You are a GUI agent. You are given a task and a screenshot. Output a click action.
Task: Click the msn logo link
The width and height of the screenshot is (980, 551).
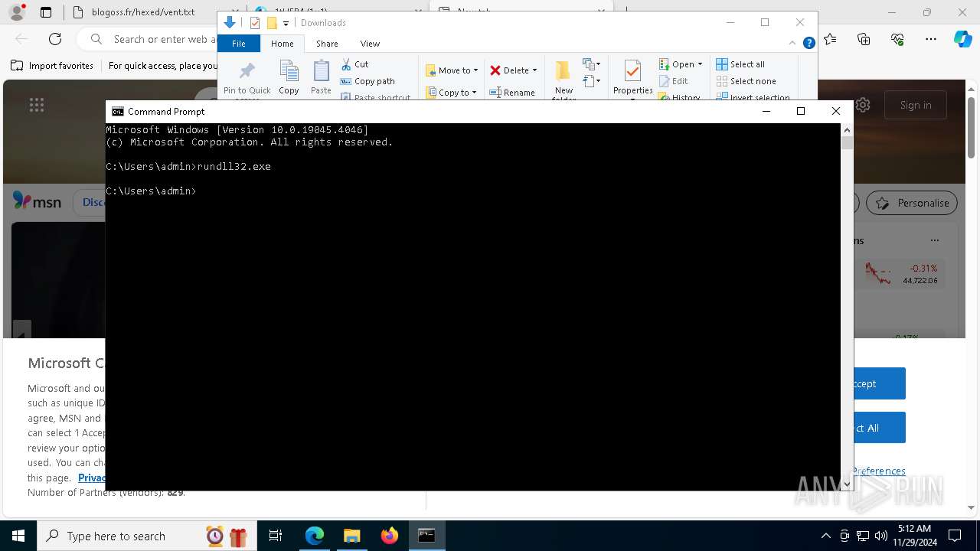[37, 202]
